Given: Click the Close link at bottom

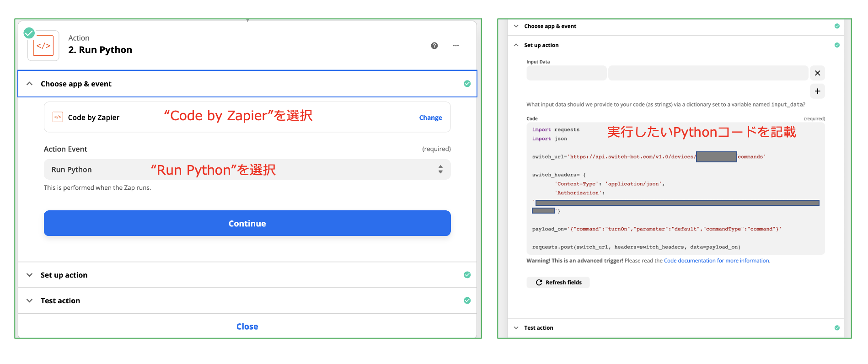Looking at the screenshot, I should [x=247, y=327].
